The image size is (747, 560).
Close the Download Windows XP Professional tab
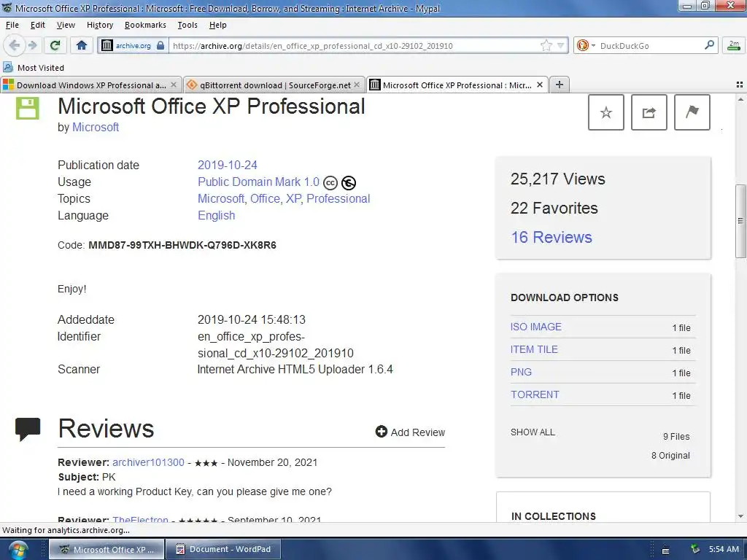[x=174, y=85]
